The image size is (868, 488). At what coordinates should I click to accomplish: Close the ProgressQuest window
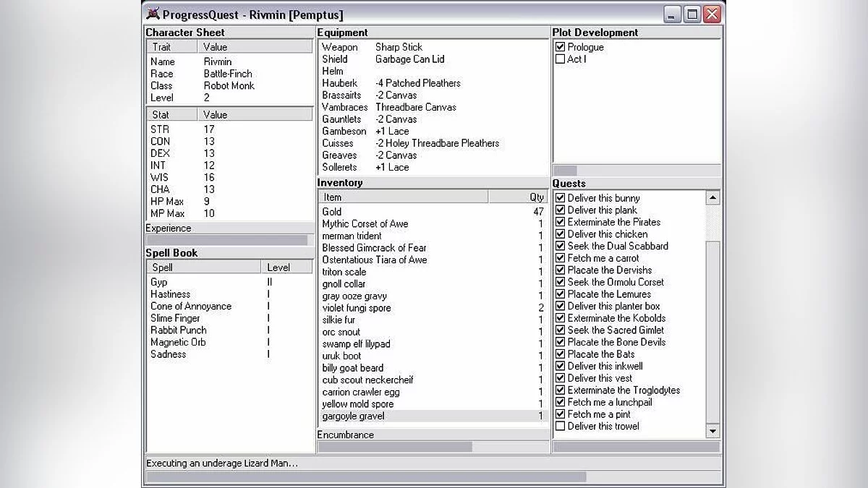[712, 14]
